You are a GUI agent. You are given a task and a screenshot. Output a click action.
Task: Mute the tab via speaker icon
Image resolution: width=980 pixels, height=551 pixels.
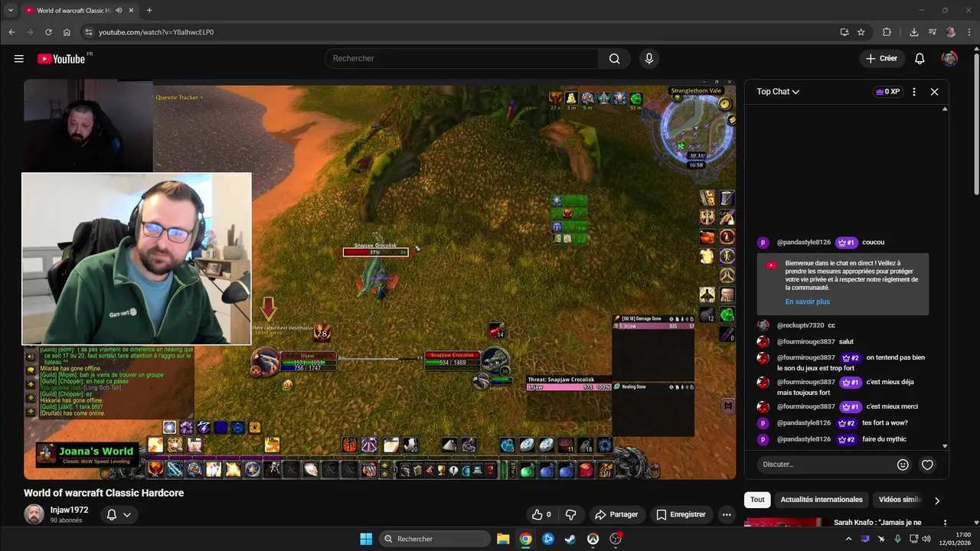[x=119, y=11]
